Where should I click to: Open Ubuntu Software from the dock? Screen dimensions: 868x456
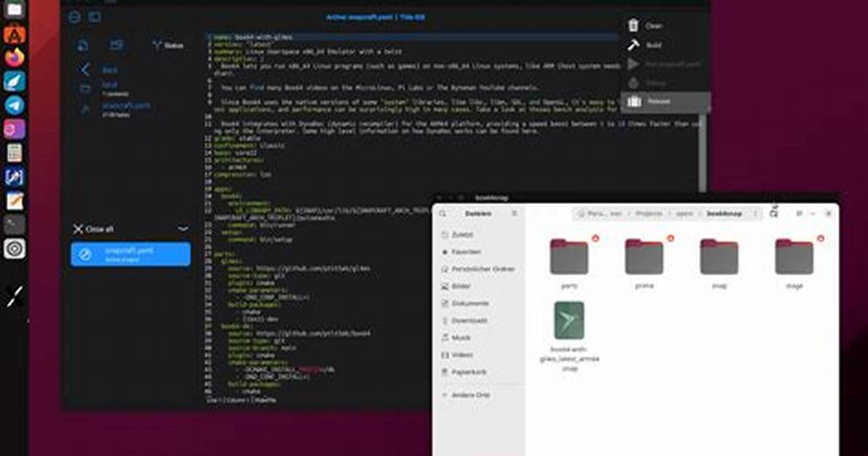[15, 34]
